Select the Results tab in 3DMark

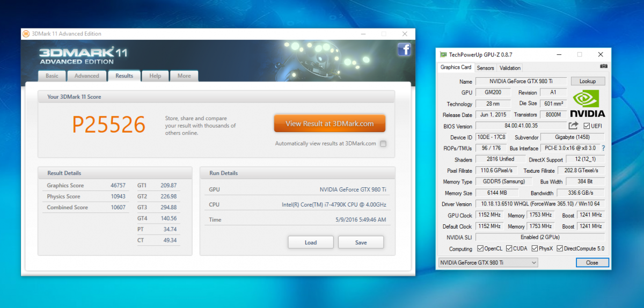pyautogui.click(x=125, y=76)
